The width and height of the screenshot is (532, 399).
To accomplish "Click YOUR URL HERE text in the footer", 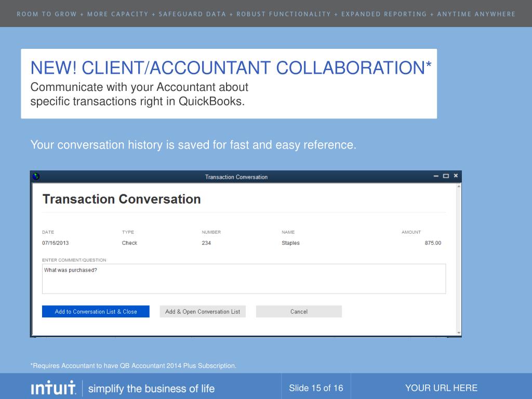I will (x=441, y=388).
